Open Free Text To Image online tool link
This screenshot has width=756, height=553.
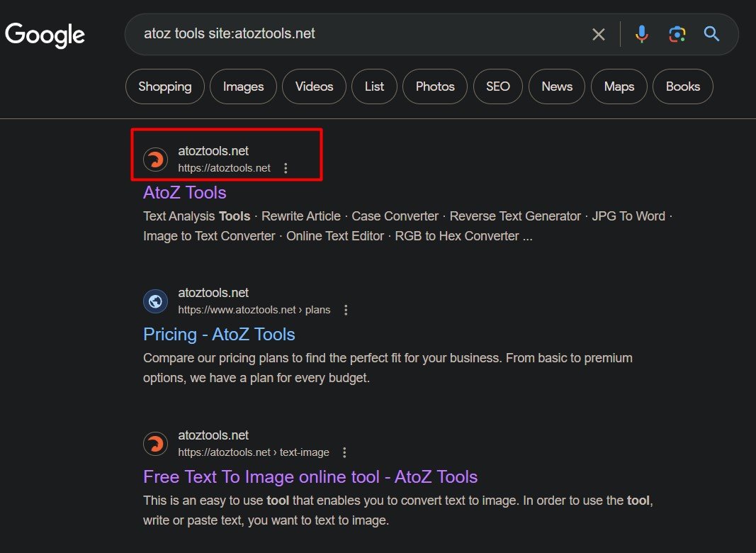(310, 476)
